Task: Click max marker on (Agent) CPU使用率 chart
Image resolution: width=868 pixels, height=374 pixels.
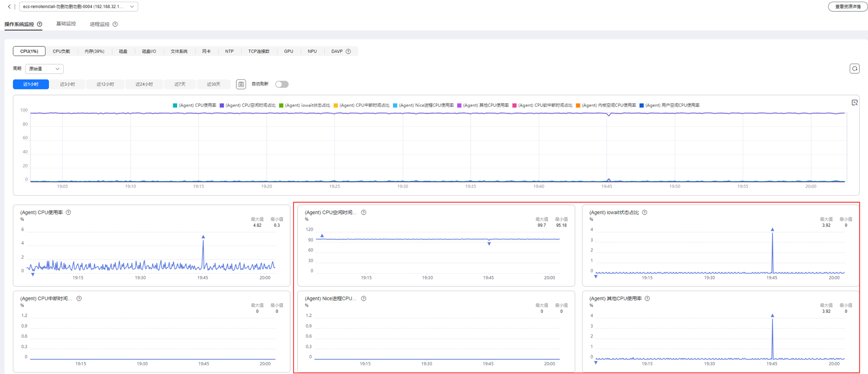Action: (x=203, y=237)
